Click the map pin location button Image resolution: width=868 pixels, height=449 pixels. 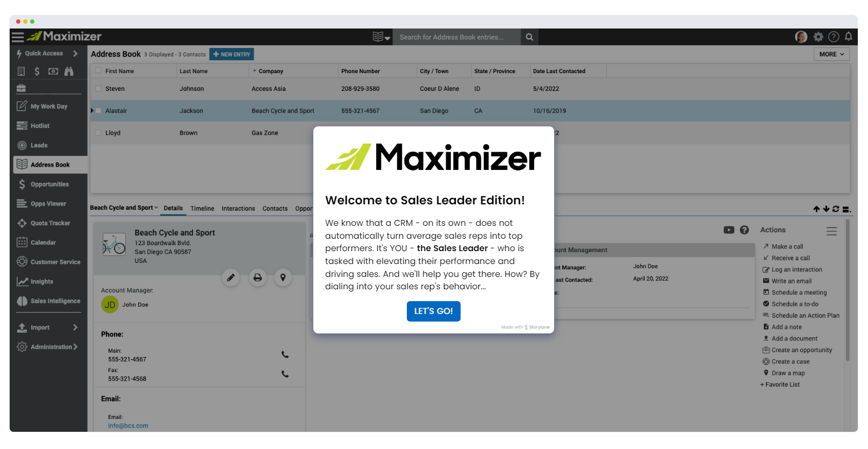click(x=283, y=277)
